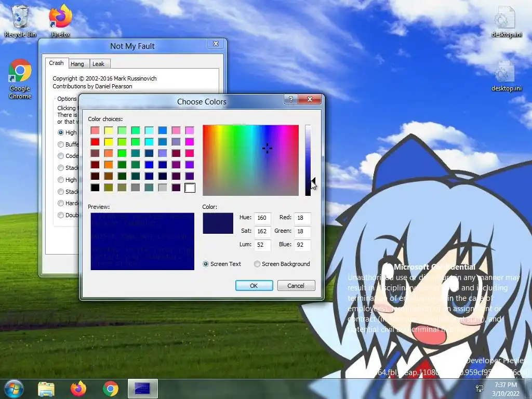Pick the olive swatch next to black

click(109, 187)
